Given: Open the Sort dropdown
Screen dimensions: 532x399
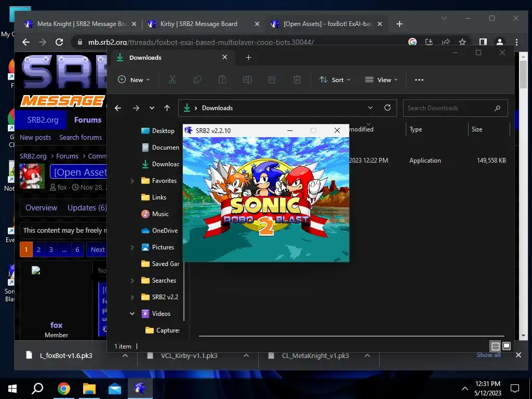Looking at the screenshot, I should (335, 79).
